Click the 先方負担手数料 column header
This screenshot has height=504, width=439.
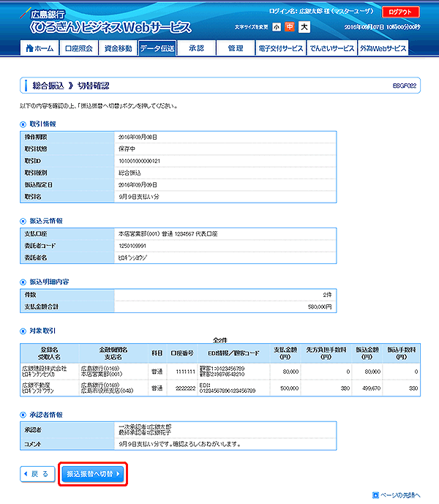pos(326,353)
